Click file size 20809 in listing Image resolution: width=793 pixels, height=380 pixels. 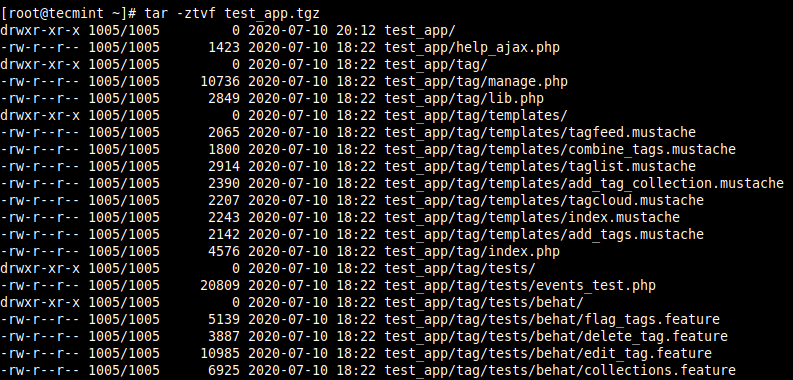220,285
